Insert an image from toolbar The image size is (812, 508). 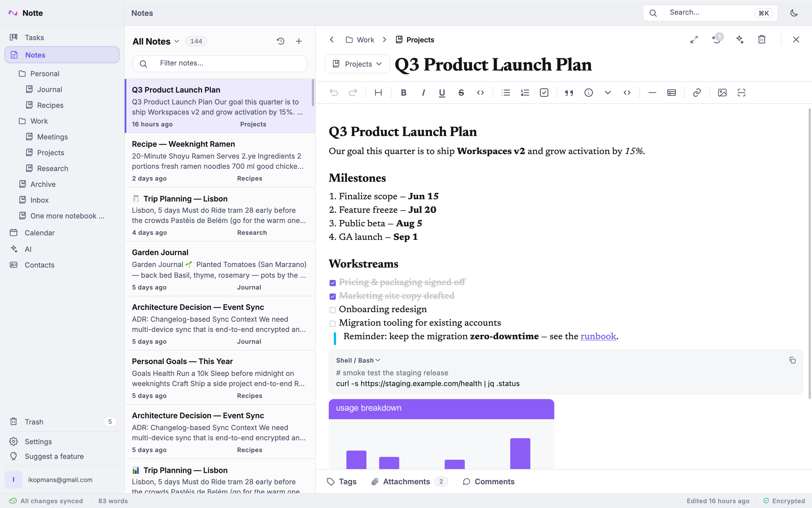722,92
